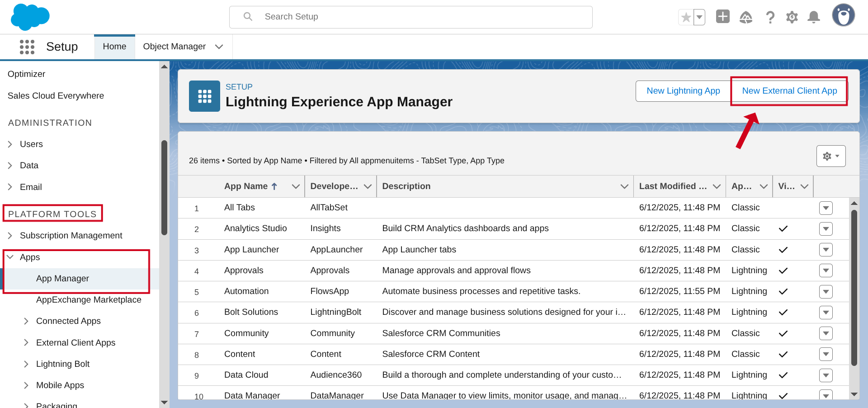
Task: Open row actions for Automation
Action: [826, 292]
